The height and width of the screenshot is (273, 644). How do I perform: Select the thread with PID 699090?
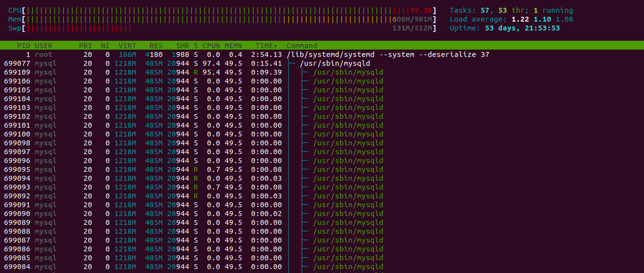tap(322, 214)
